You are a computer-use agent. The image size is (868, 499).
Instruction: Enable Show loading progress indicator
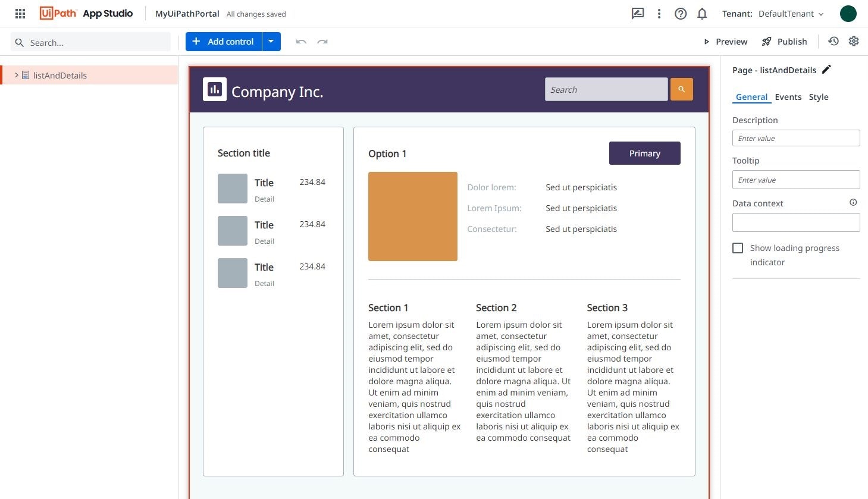click(738, 247)
